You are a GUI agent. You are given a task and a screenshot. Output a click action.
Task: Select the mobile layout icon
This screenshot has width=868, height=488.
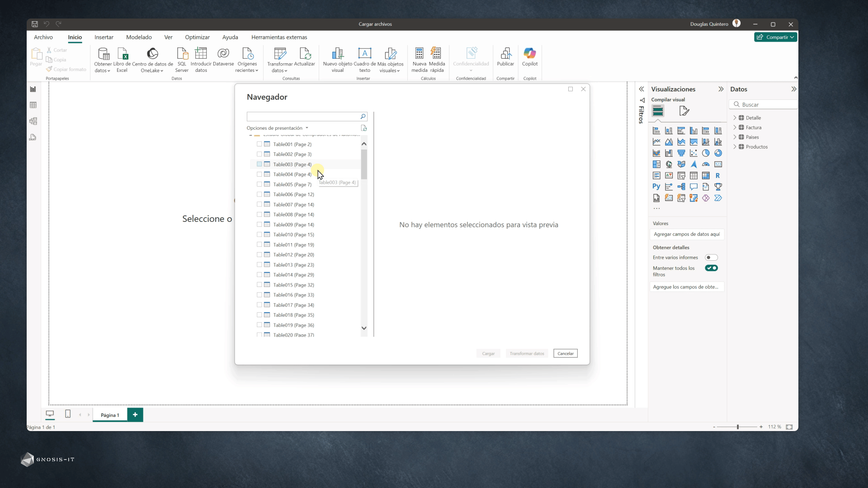pos(68,414)
